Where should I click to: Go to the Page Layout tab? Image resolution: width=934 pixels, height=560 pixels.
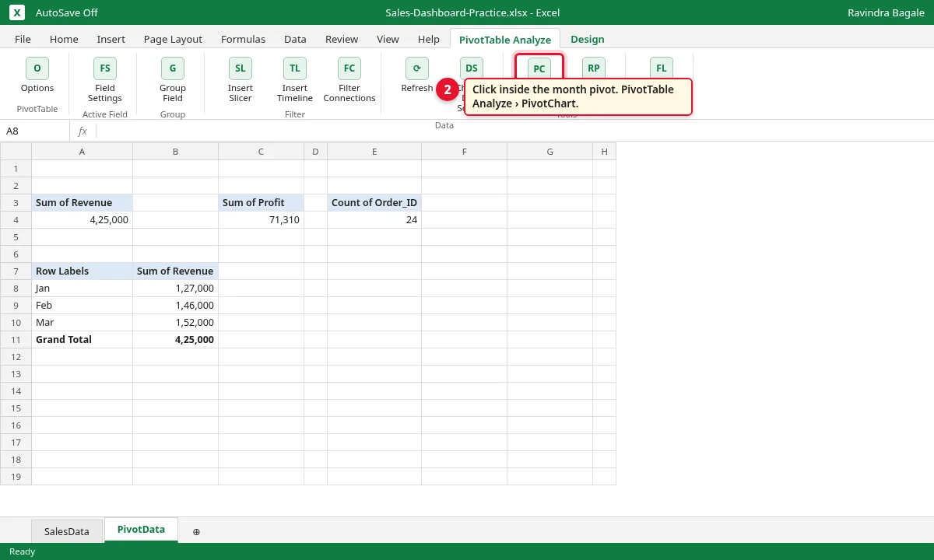[173, 39]
